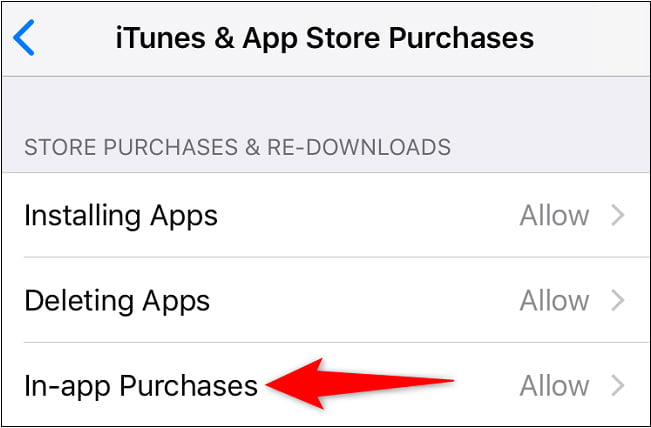Click empty middle space in Deleting Apps row
Image resolution: width=651 pixels, height=428 pixels.
pos(365,301)
